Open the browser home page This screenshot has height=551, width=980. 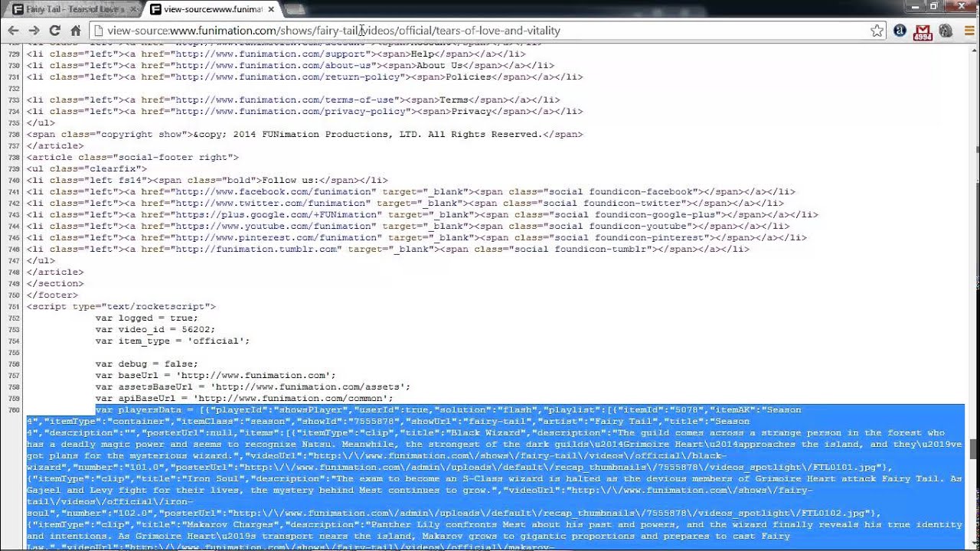[x=75, y=31]
